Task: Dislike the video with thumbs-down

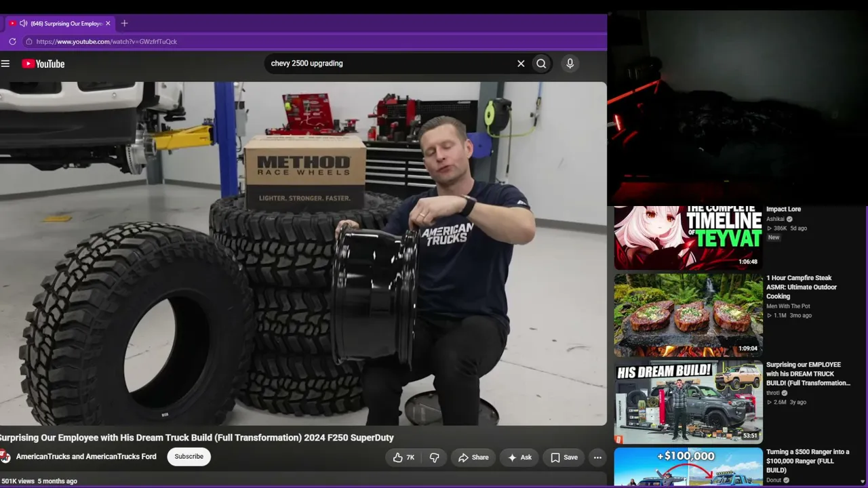Action: tap(435, 457)
